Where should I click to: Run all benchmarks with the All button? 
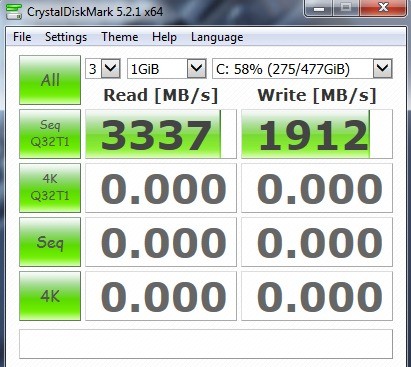tap(50, 80)
